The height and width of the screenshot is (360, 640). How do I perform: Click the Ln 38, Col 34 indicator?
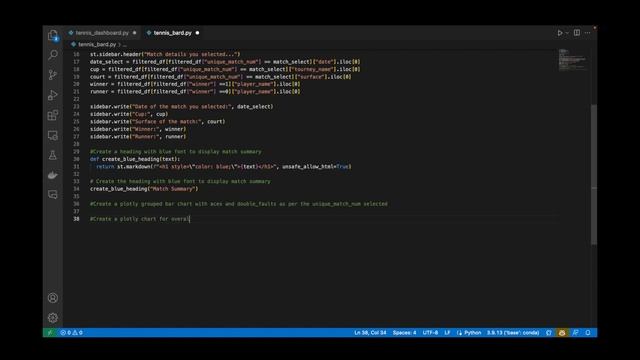pos(370,333)
